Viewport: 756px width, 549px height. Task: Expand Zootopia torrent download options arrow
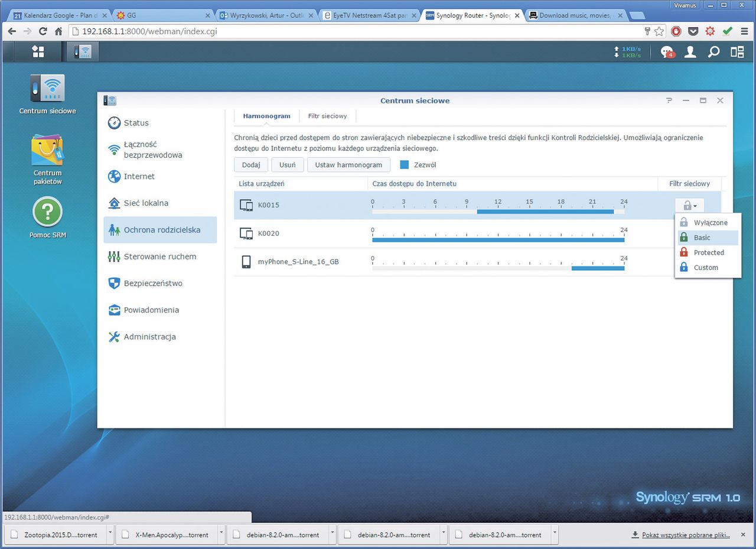click(x=110, y=534)
